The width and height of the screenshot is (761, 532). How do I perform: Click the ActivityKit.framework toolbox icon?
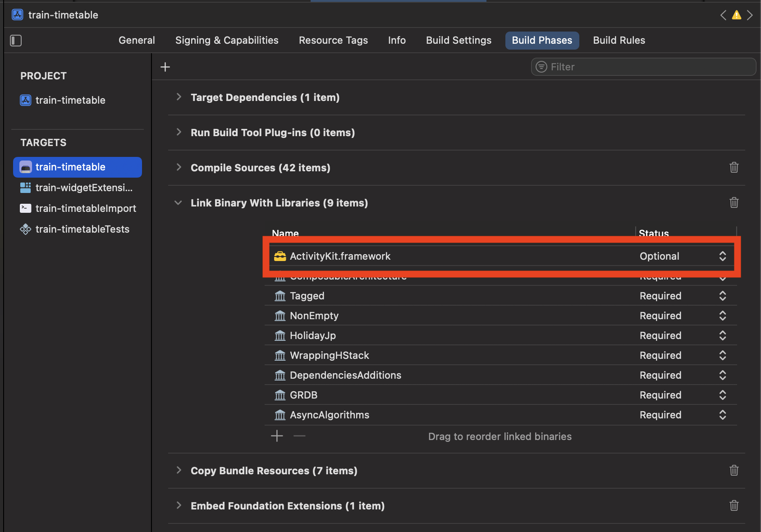click(x=280, y=256)
